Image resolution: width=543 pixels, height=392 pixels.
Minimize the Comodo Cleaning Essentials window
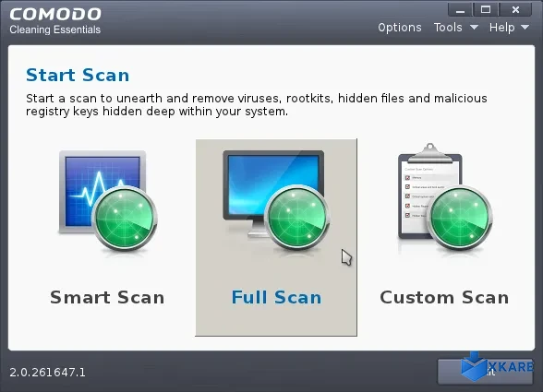pos(460,10)
